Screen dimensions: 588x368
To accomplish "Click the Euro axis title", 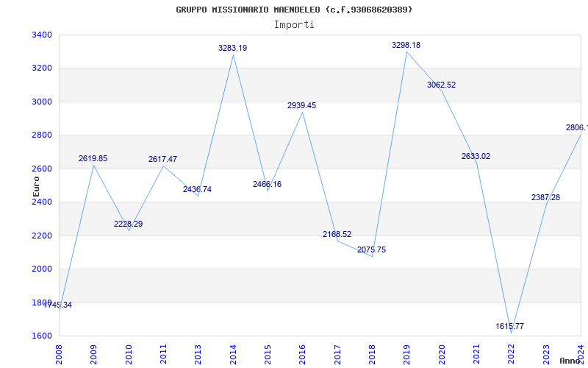I will [36, 187].
